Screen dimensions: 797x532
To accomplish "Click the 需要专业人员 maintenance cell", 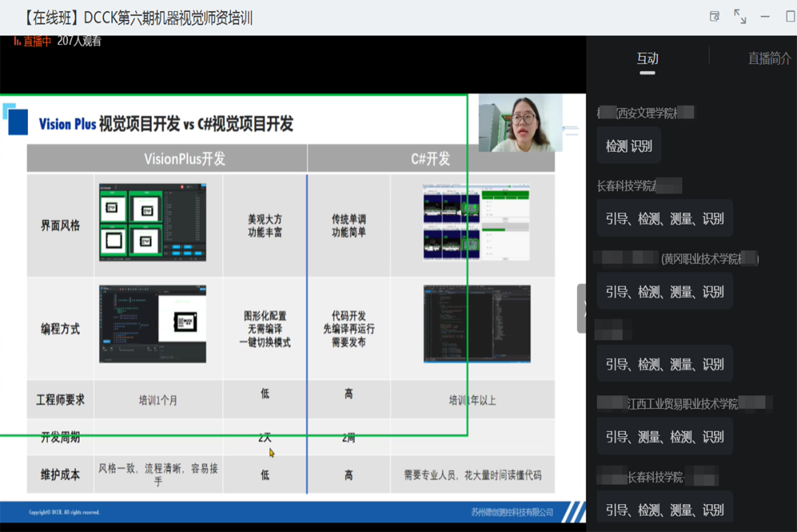I will click(x=473, y=475).
